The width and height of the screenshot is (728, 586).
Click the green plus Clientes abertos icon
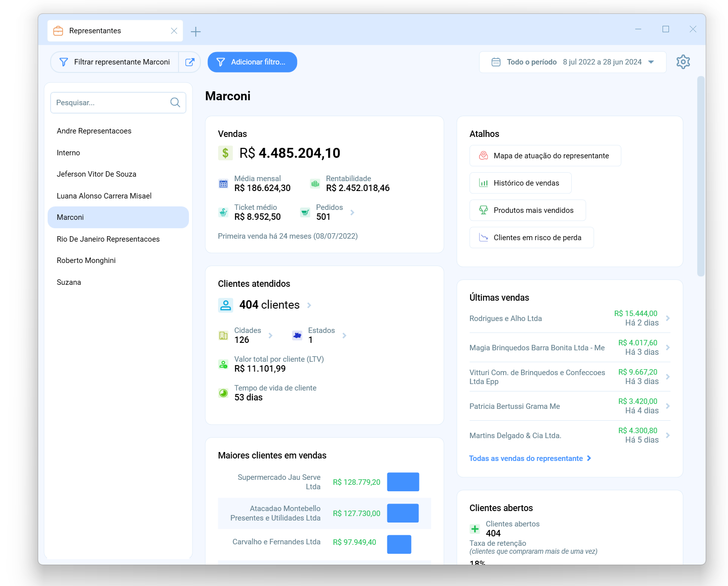click(x=475, y=529)
